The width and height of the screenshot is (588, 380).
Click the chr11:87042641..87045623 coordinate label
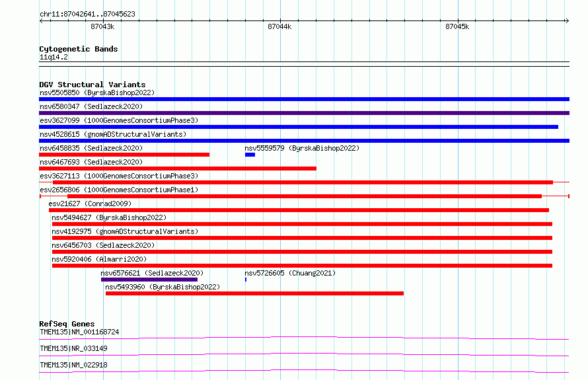[87, 15]
